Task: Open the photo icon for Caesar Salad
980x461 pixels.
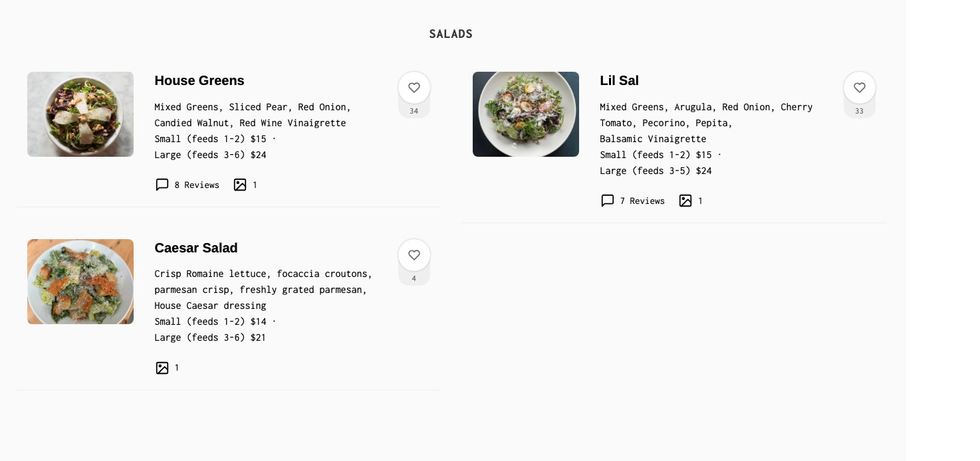Action: click(x=162, y=368)
